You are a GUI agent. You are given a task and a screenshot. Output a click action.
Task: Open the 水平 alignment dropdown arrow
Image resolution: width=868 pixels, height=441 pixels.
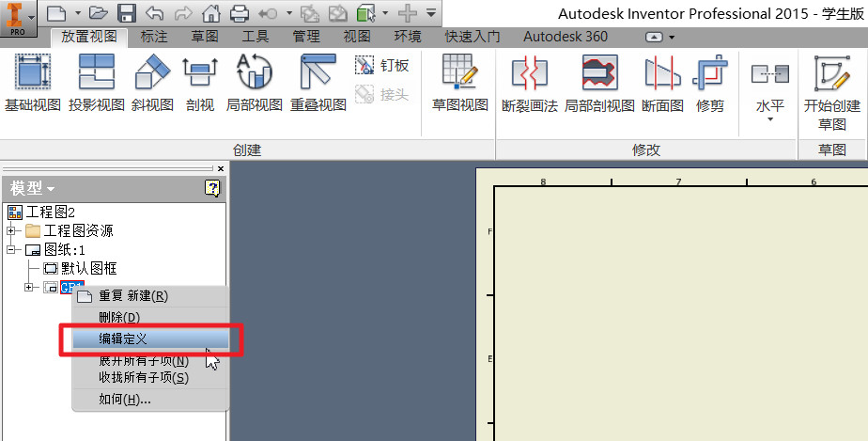click(770, 119)
